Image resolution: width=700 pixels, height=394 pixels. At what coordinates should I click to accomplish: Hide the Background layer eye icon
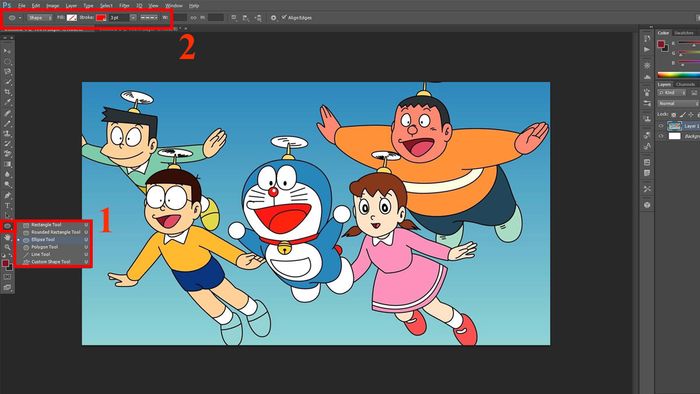tap(661, 136)
